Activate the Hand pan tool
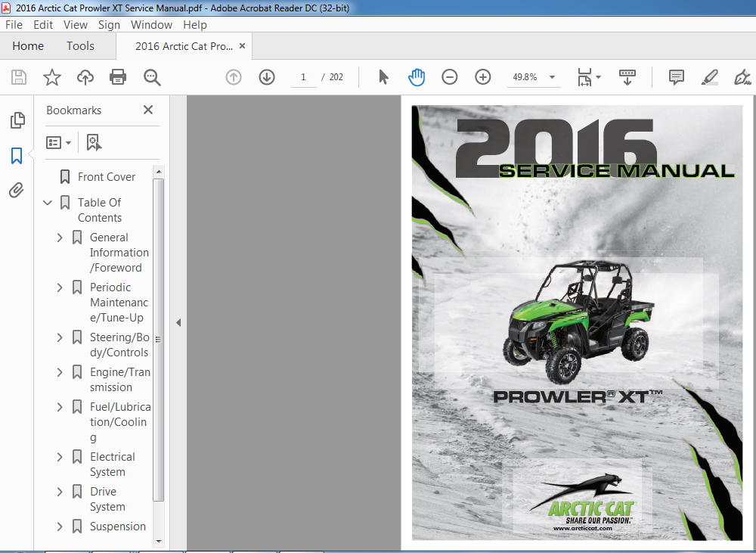 (417, 77)
